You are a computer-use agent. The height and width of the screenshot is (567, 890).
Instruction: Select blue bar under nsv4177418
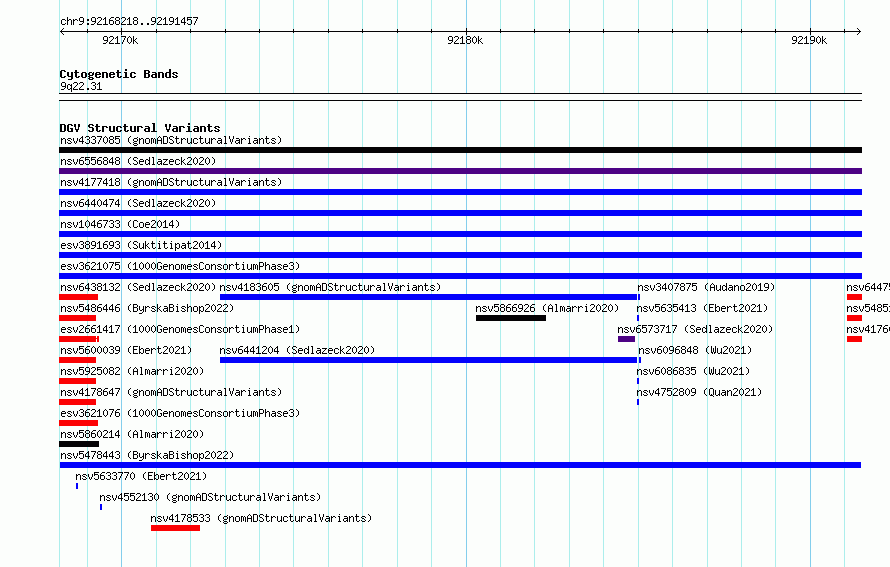(460, 192)
